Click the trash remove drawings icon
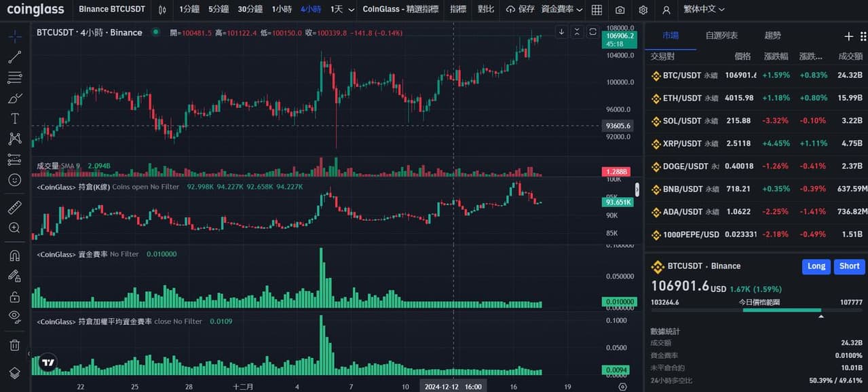The image size is (868, 392). click(x=15, y=345)
